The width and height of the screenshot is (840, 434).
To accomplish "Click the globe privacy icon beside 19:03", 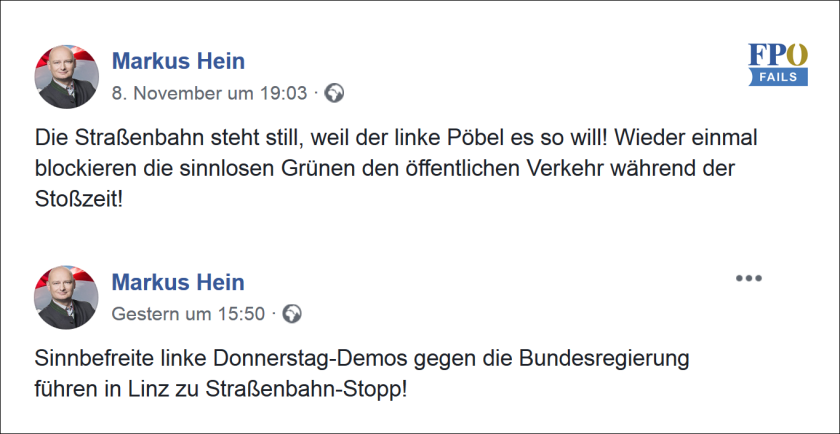I will pyautogui.click(x=334, y=93).
